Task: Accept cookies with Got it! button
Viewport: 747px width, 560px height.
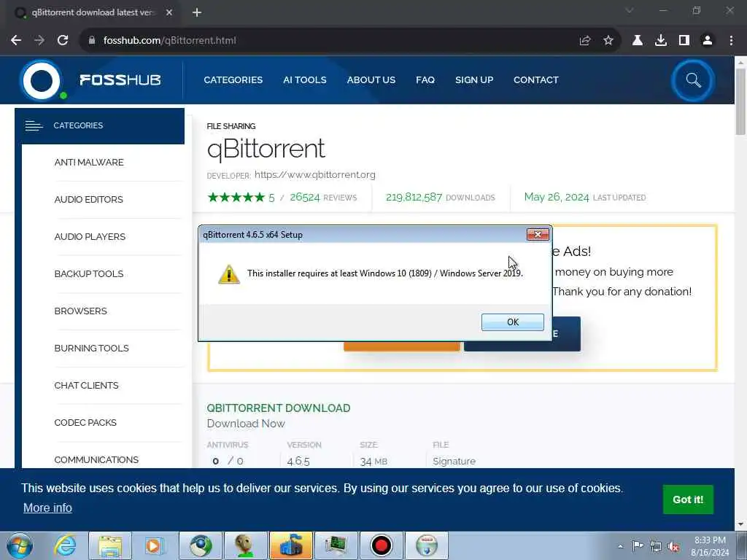Action: coord(688,499)
